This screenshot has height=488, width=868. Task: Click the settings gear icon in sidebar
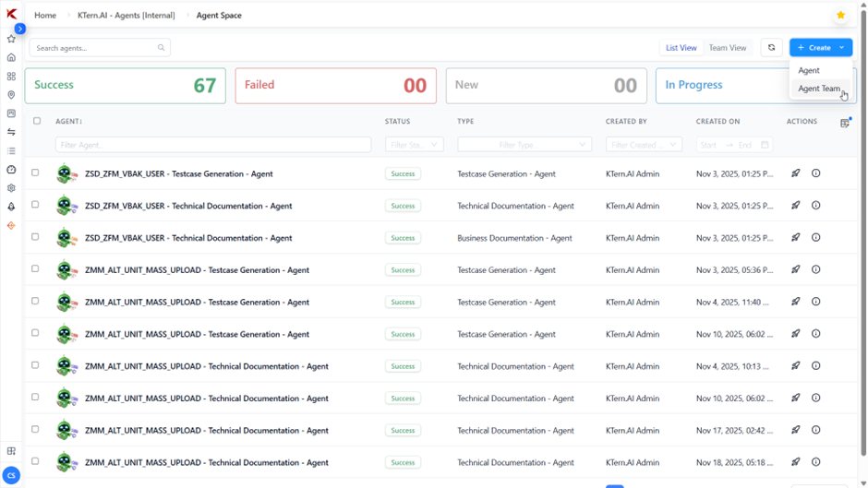(11, 188)
